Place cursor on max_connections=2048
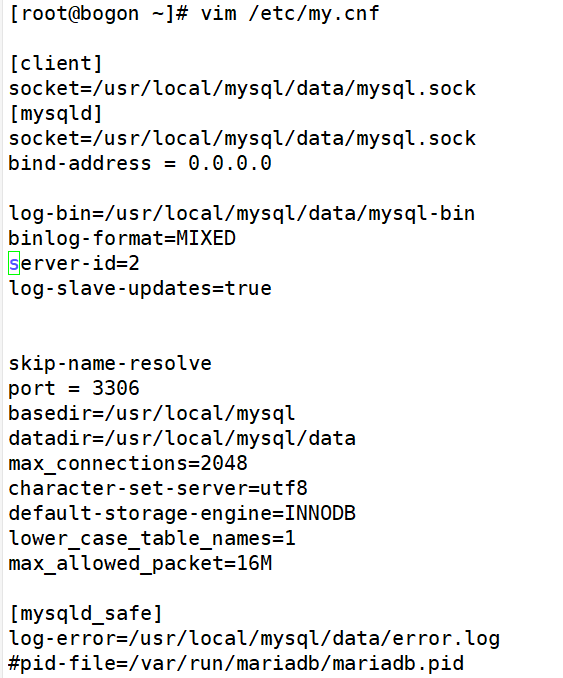Screen dimensions: 563x678 [x=128, y=464]
